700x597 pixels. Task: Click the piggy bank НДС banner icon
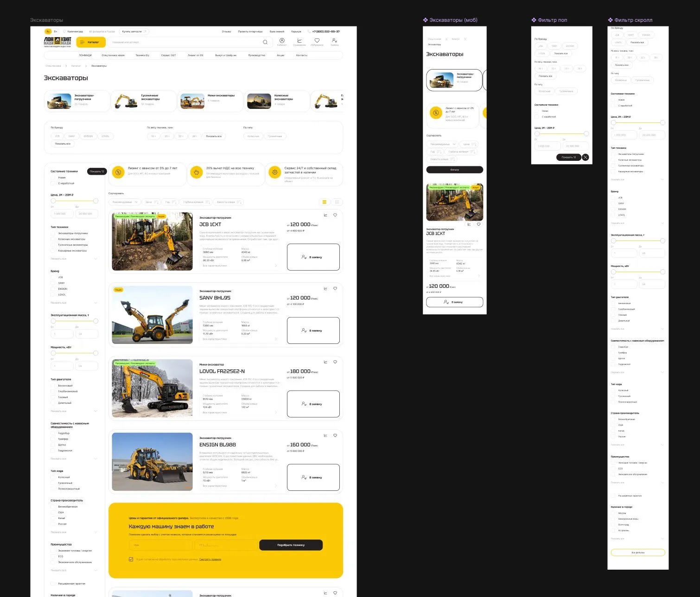197,172
